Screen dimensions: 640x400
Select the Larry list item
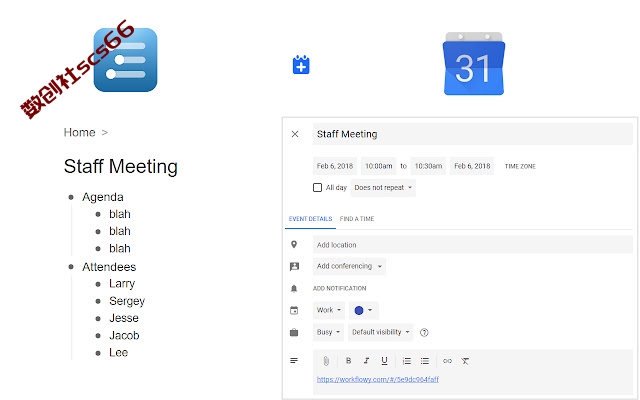(x=122, y=284)
